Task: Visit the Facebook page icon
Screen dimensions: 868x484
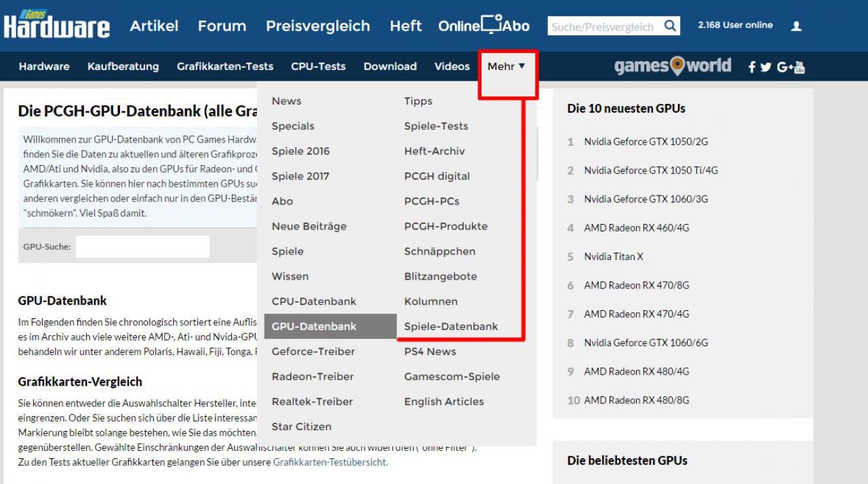Action: point(751,67)
